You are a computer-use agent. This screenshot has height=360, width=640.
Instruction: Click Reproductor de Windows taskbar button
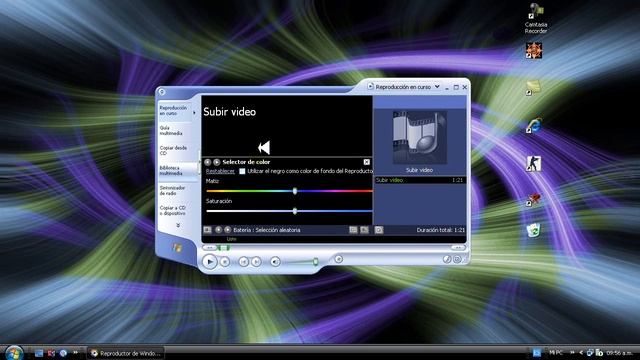pos(126,353)
